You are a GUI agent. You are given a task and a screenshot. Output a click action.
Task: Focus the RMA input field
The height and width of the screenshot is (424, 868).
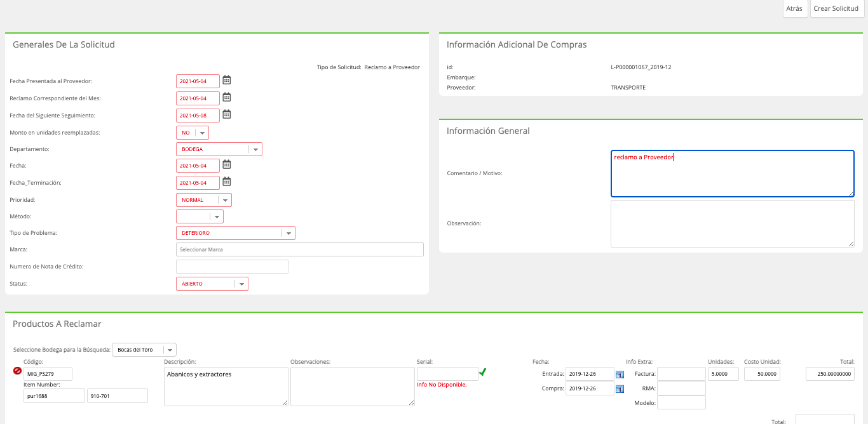click(681, 388)
